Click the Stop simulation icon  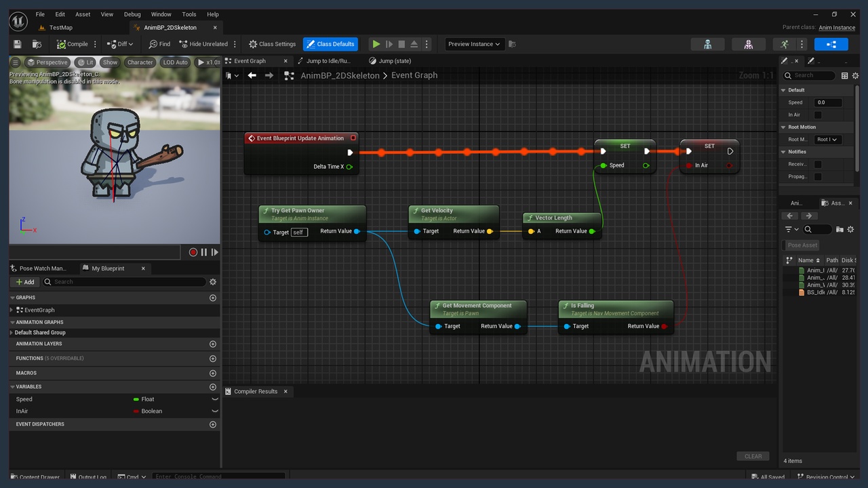click(401, 44)
